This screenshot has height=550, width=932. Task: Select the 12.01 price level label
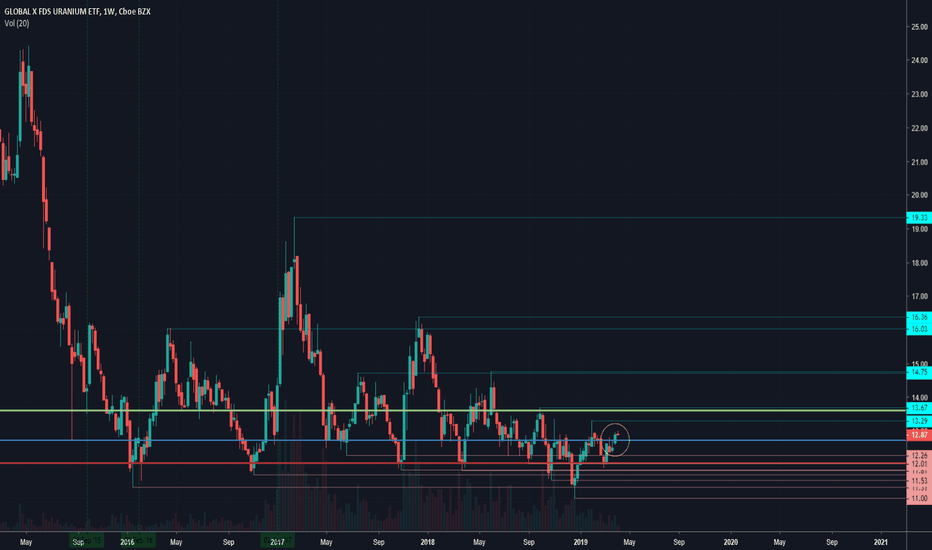click(x=919, y=464)
